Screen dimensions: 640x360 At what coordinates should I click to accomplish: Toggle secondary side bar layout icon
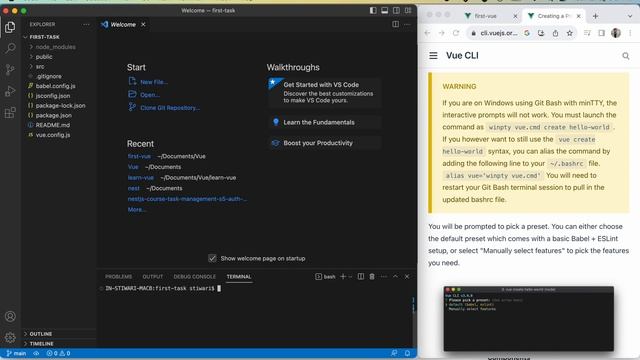(x=396, y=11)
